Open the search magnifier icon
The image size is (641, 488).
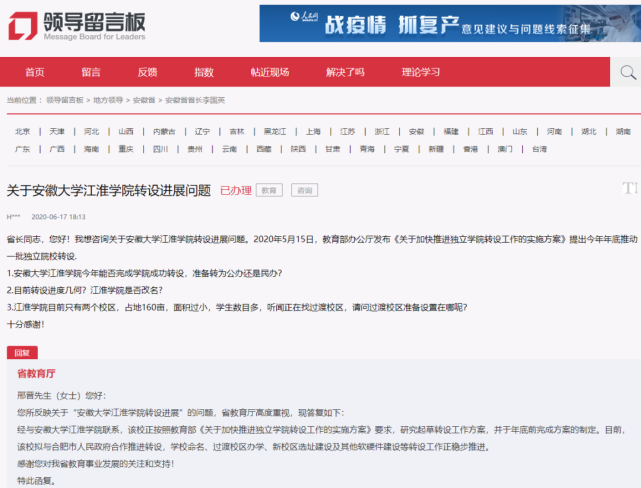(628, 72)
